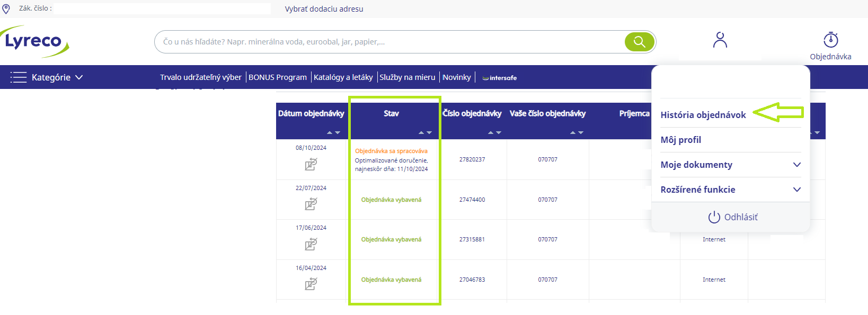Click Príjemca column header
Screen dimensions: 868x315
[634, 113]
